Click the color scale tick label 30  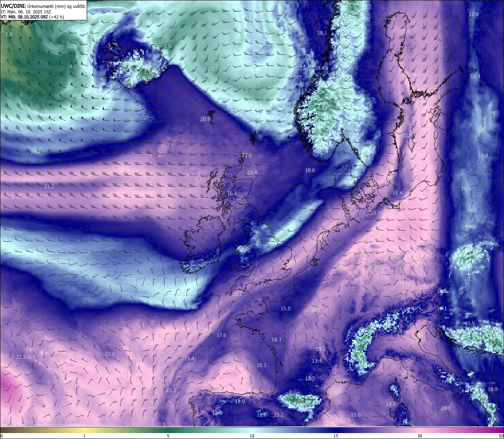coord(420,436)
